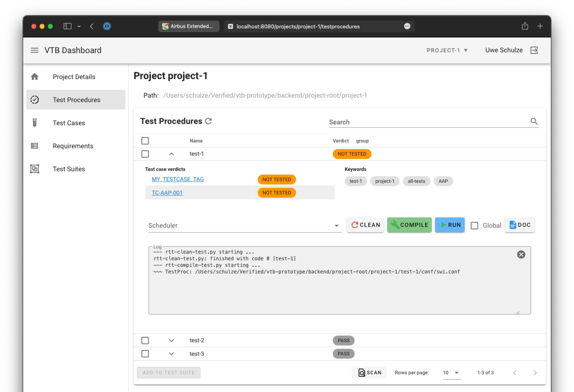Close the localhost tab

tap(230, 27)
